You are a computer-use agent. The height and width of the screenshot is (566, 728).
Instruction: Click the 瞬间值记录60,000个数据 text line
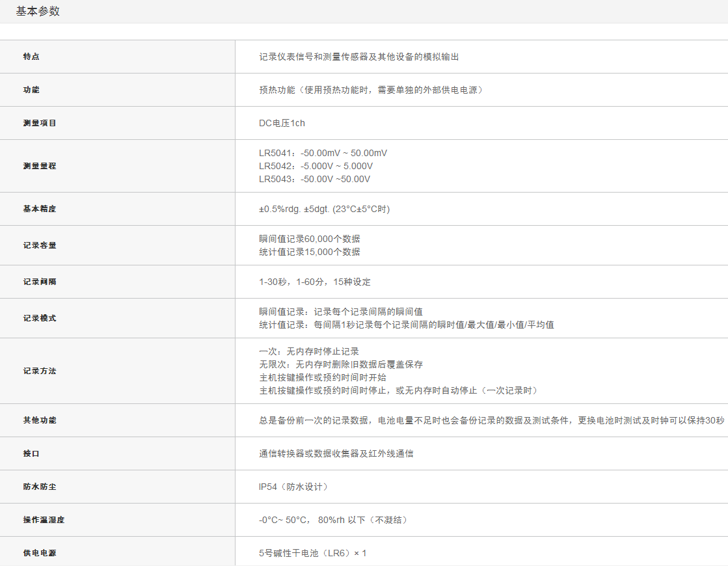click(309, 239)
